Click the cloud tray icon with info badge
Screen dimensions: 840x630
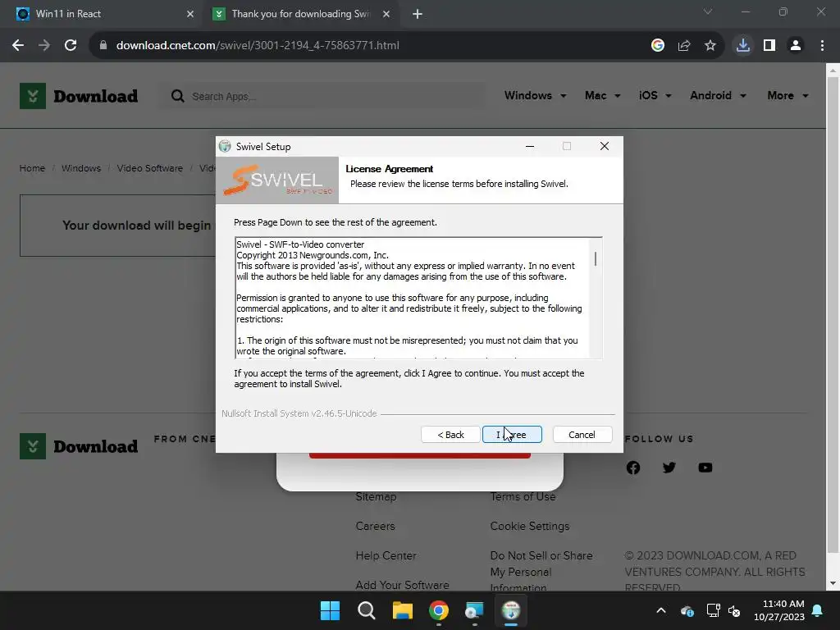click(x=687, y=610)
